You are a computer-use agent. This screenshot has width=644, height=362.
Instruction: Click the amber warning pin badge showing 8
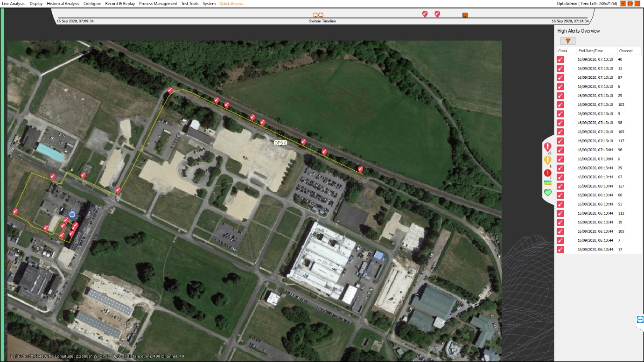548,160
